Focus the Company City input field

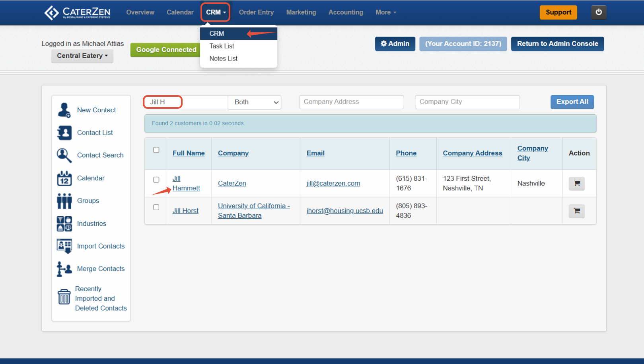[x=467, y=102]
